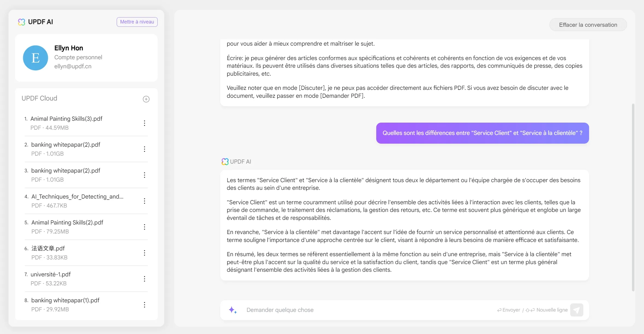Click the add file plus icon in UPDF Cloud
This screenshot has width=644, height=334.
146,99
